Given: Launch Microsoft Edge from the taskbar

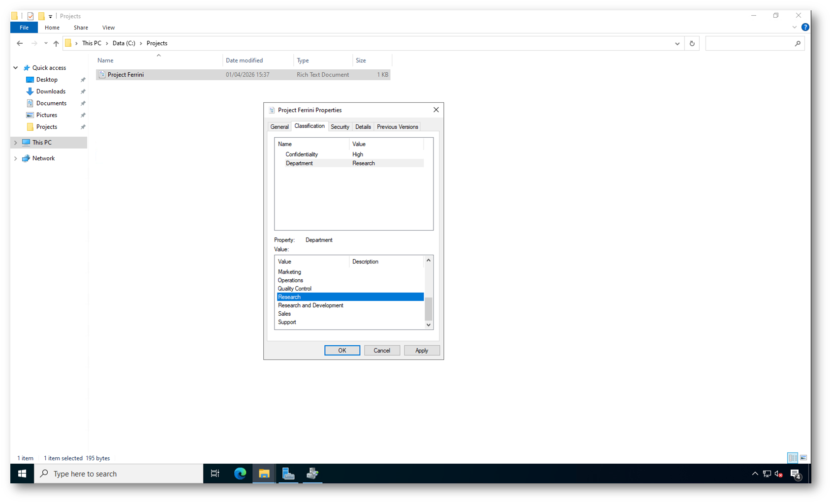Looking at the screenshot, I should pos(240,474).
